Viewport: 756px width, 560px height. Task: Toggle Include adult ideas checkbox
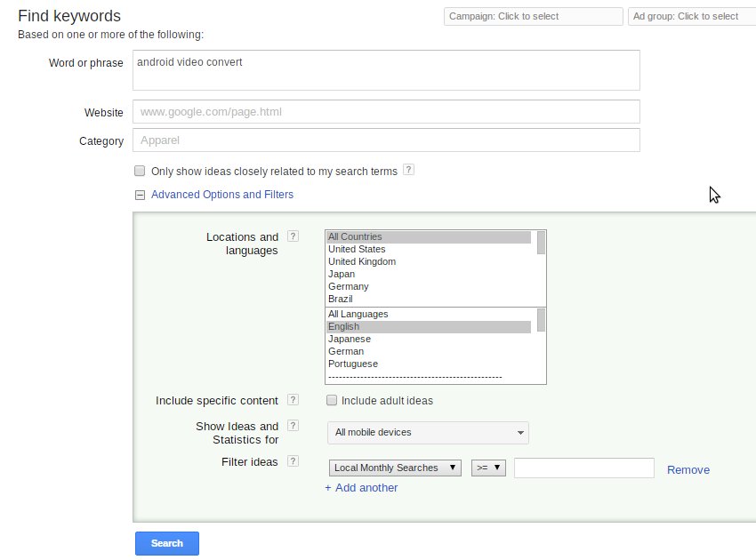[x=332, y=400]
